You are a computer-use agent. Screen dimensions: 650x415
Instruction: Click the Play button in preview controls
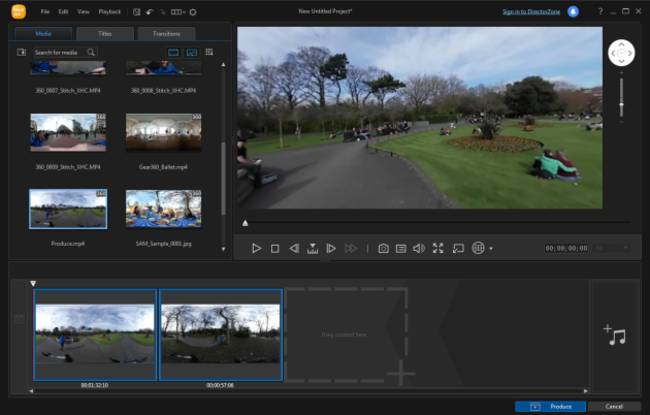[x=256, y=248]
